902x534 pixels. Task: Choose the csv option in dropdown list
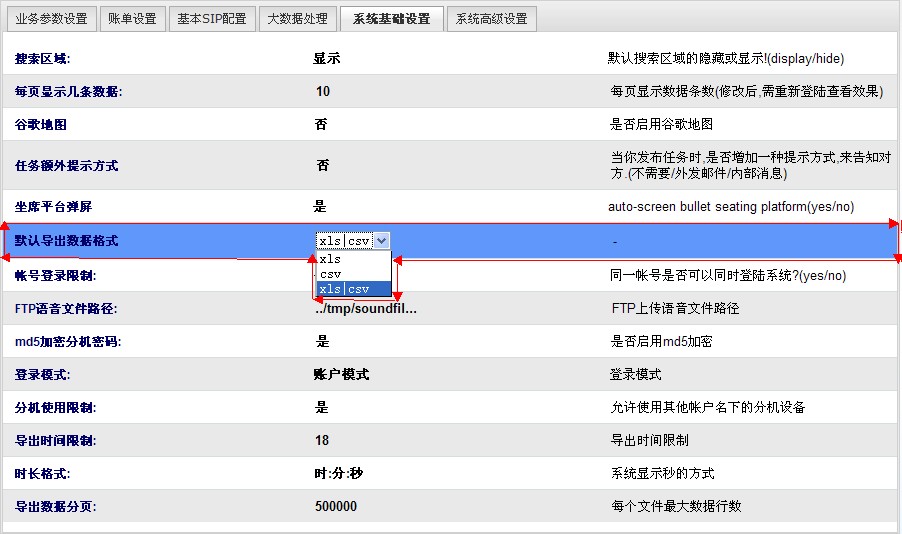point(330,274)
